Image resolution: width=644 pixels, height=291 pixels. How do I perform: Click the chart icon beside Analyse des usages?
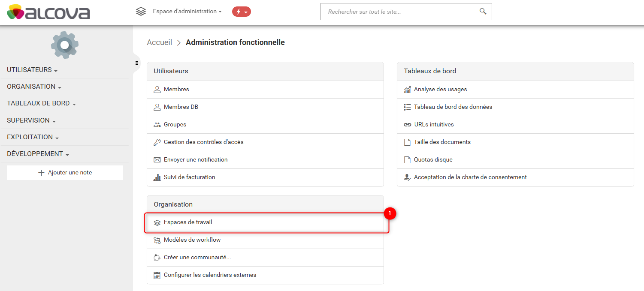pos(407,90)
